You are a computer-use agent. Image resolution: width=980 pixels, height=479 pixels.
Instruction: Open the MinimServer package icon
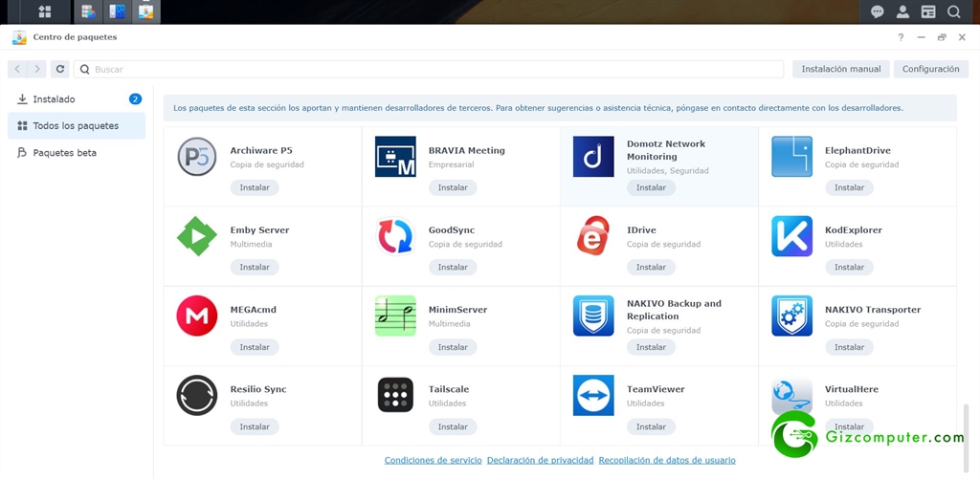[x=395, y=316]
